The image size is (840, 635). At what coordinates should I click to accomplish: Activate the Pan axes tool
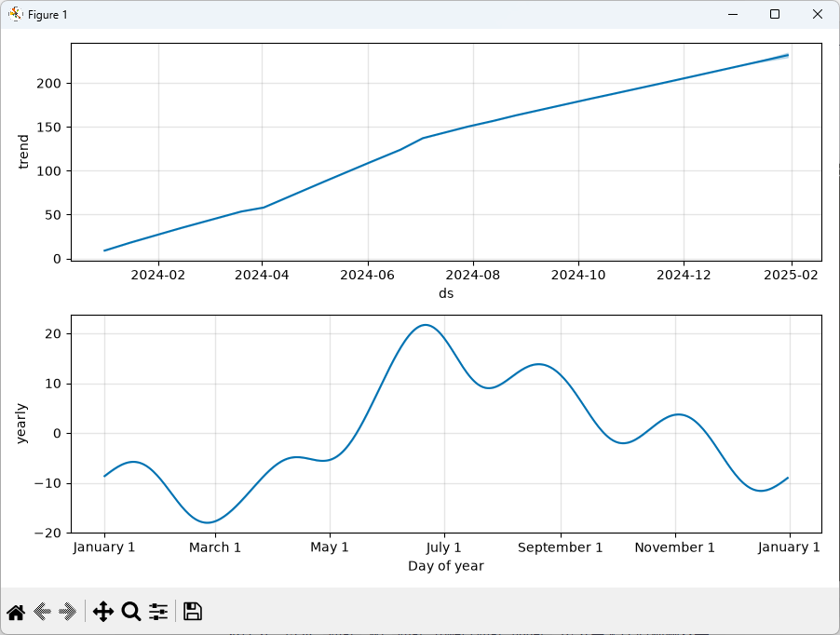click(x=102, y=612)
